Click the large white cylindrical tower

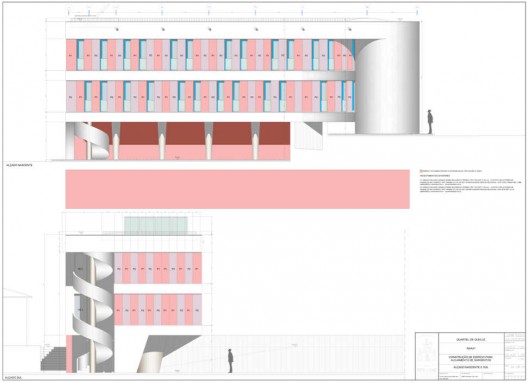click(x=388, y=77)
